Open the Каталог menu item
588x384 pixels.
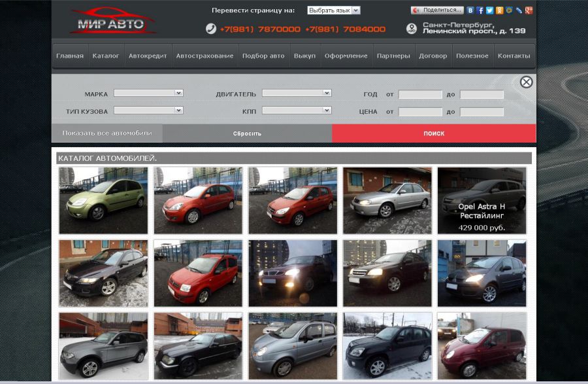[x=106, y=56]
